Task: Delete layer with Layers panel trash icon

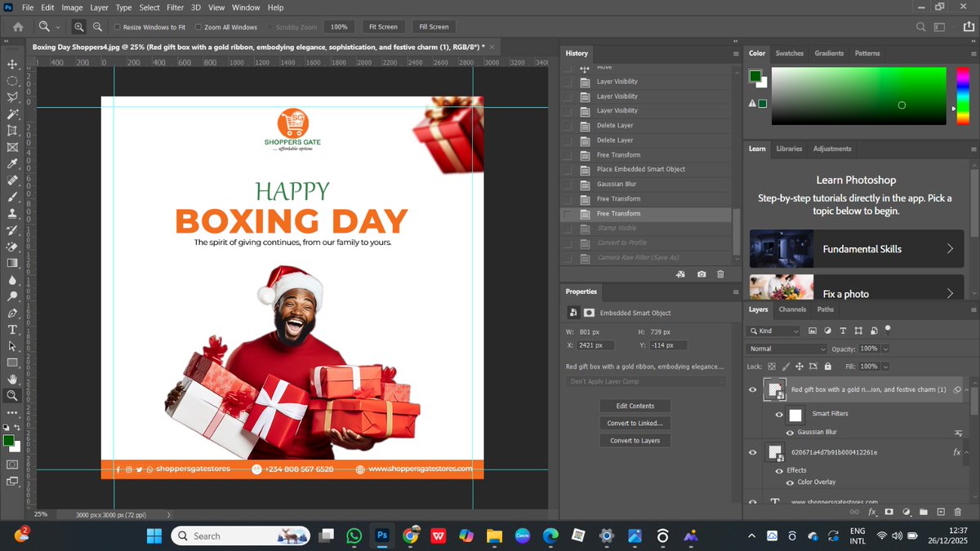Action: (958, 512)
